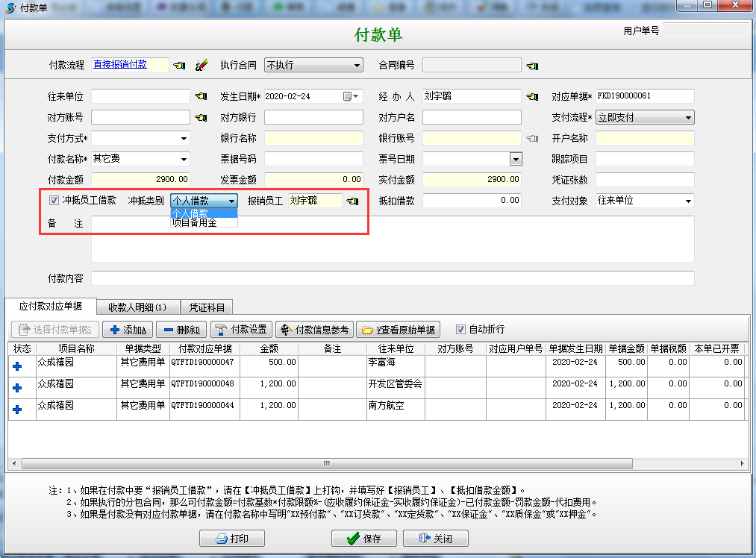Select 项目备用金 from the 冲抵类别 list
The height and width of the screenshot is (558, 756).
pyautogui.click(x=194, y=222)
